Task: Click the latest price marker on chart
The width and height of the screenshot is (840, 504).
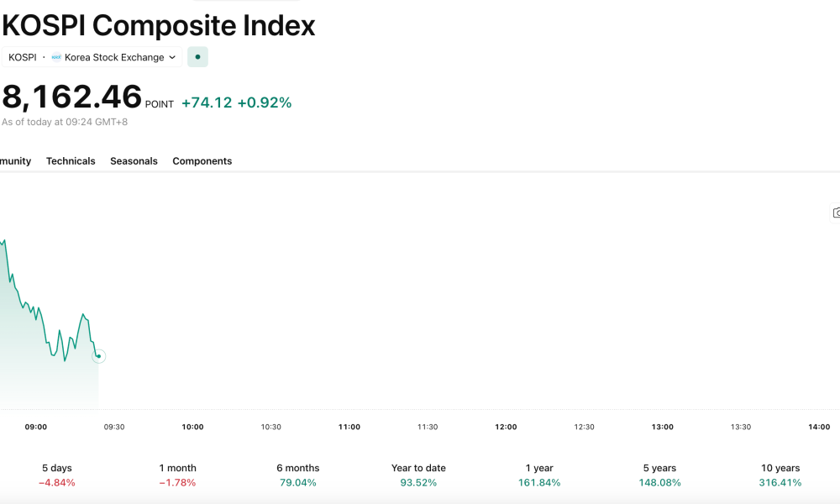Action: pos(98,356)
